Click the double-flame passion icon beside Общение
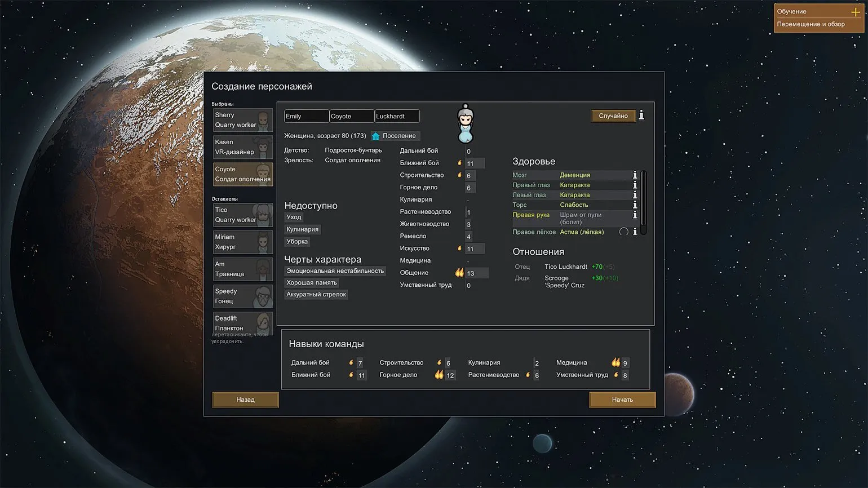Image resolution: width=868 pixels, height=488 pixels. pyautogui.click(x=459, y=273)
